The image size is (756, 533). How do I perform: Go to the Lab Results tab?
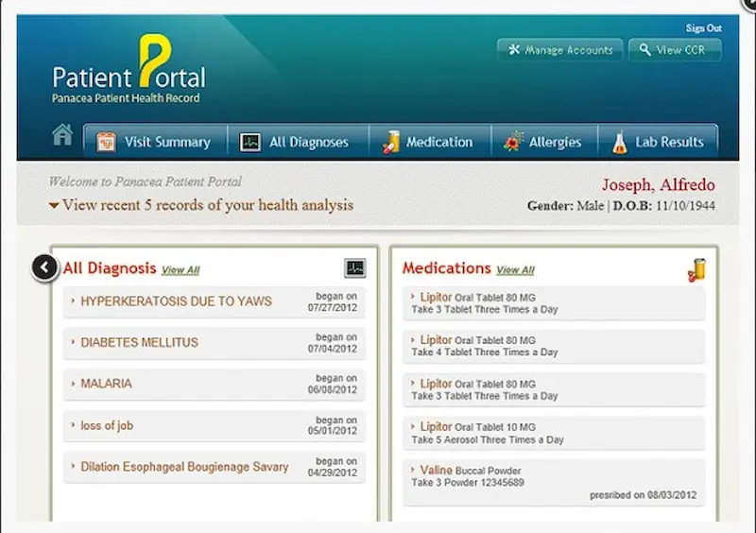tap(658, 142)
